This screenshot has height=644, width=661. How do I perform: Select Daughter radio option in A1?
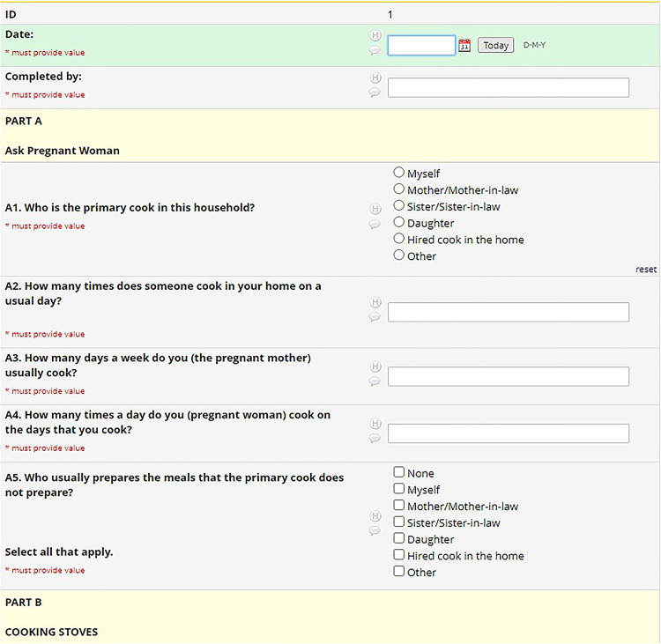pyautogui.click(x=398, y=222)
